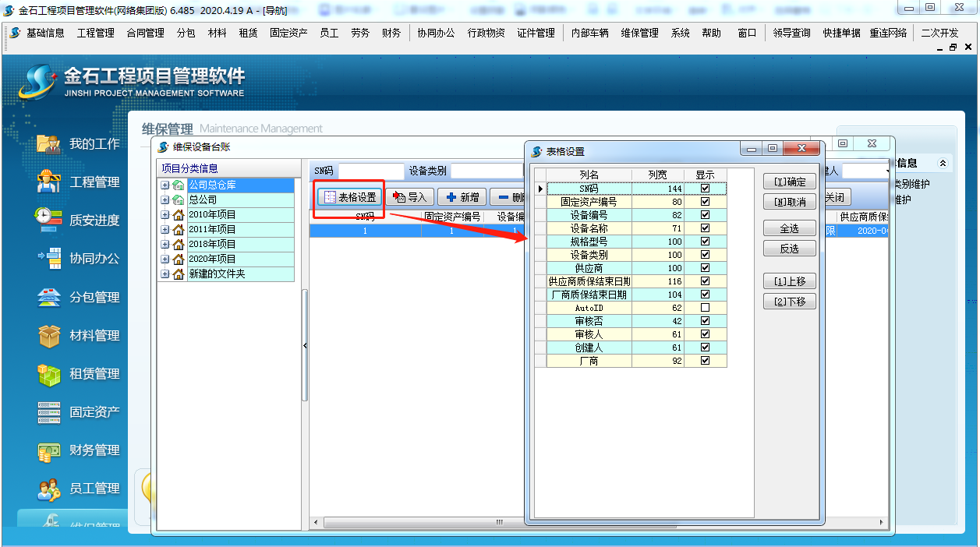
Task: Open 维保管理 menu in menu bar
Action: point(639,33)
